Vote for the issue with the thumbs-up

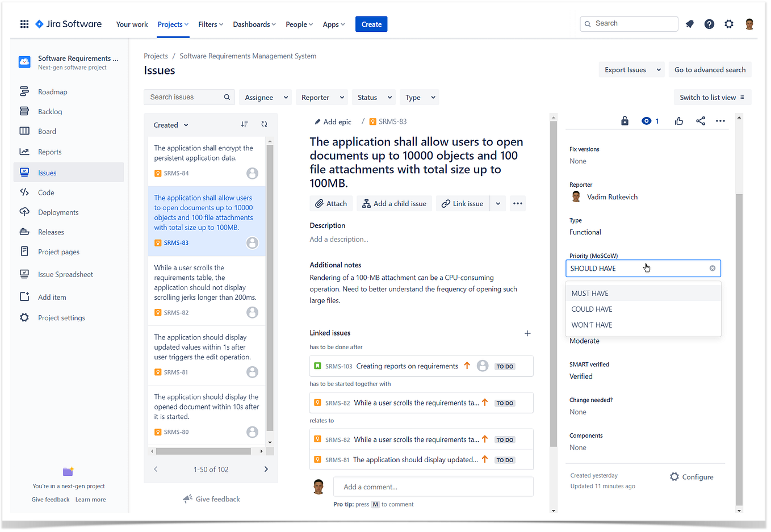(x=679, y=120)
